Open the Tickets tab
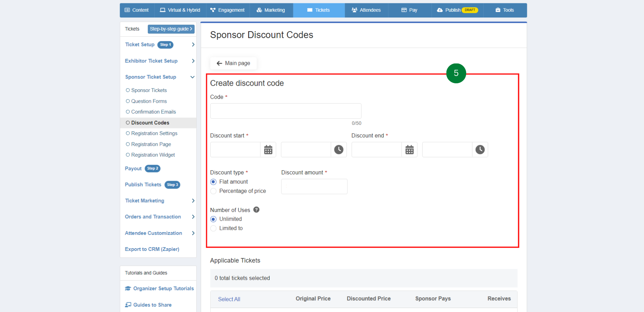 [x=319, y=10]
